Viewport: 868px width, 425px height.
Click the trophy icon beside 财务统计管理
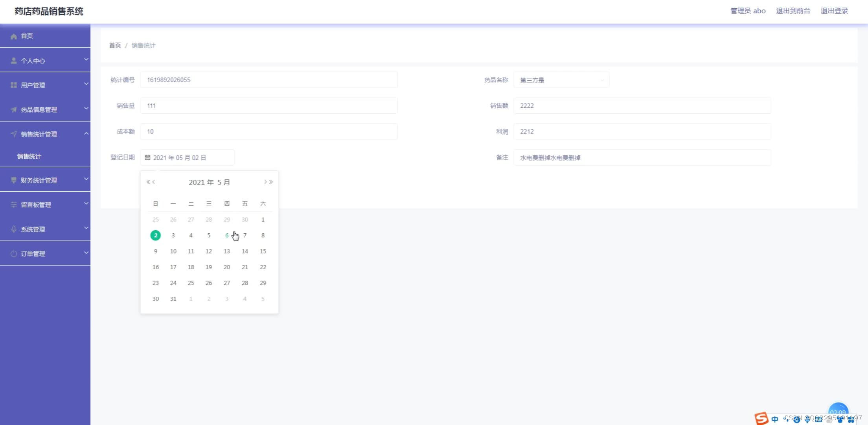14,180
